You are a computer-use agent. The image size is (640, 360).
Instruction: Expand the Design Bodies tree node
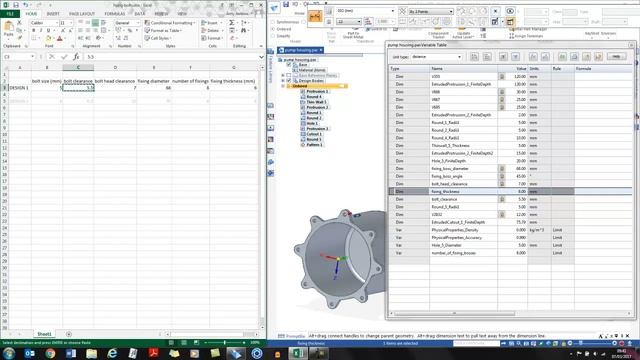click(x=283, y=81)
